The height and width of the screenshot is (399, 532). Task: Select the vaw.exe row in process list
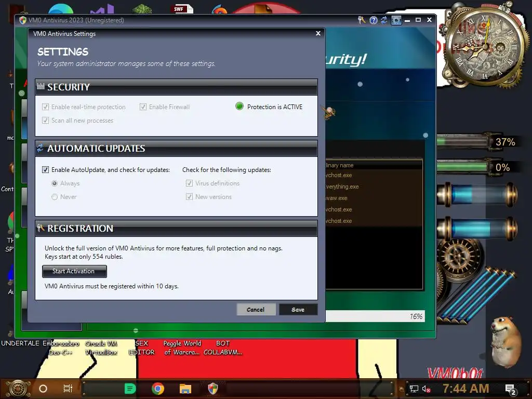pos(373,198)
